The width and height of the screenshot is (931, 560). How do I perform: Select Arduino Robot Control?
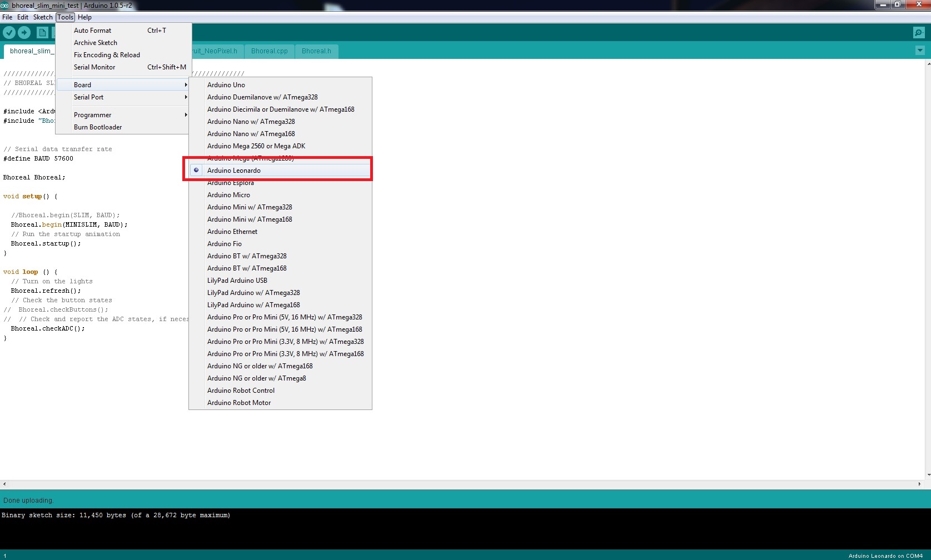click(x=281, y=391)
